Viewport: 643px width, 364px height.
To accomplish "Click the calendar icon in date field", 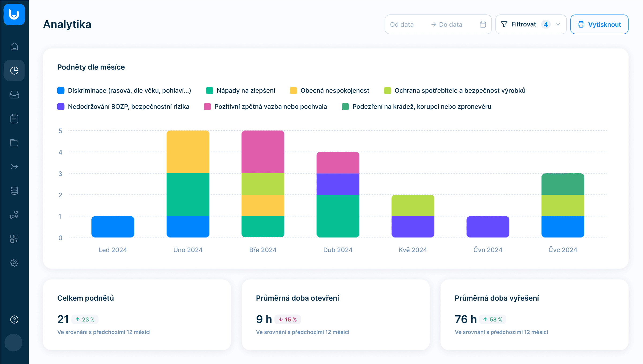I will [483, 24].
